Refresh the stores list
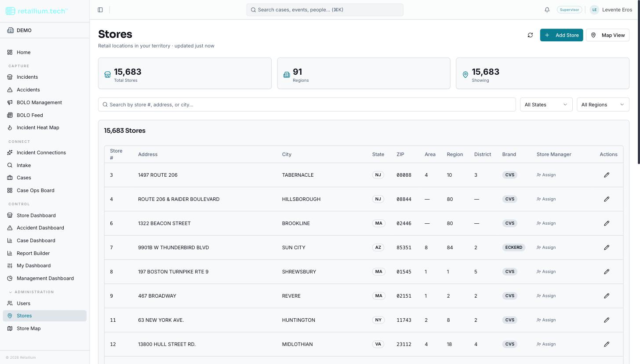Image resolution: width=640 pixels, height=364 pixels. 530,35
